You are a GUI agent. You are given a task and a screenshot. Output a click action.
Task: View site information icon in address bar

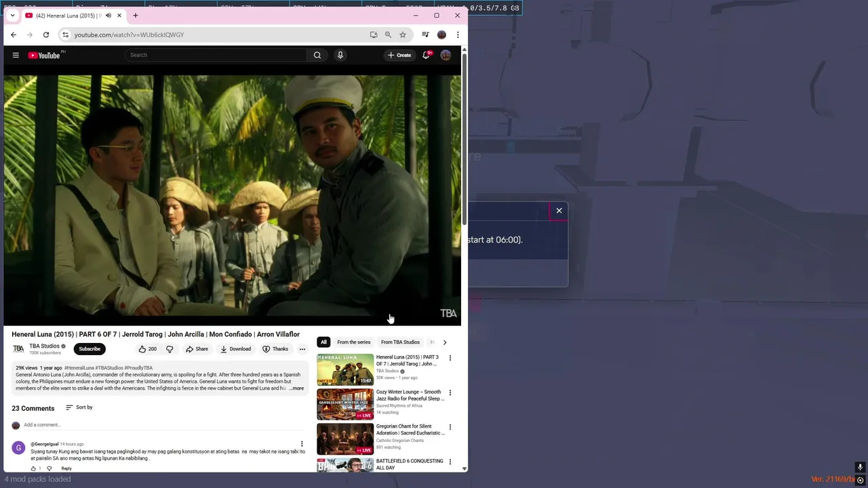pos(65,35)
